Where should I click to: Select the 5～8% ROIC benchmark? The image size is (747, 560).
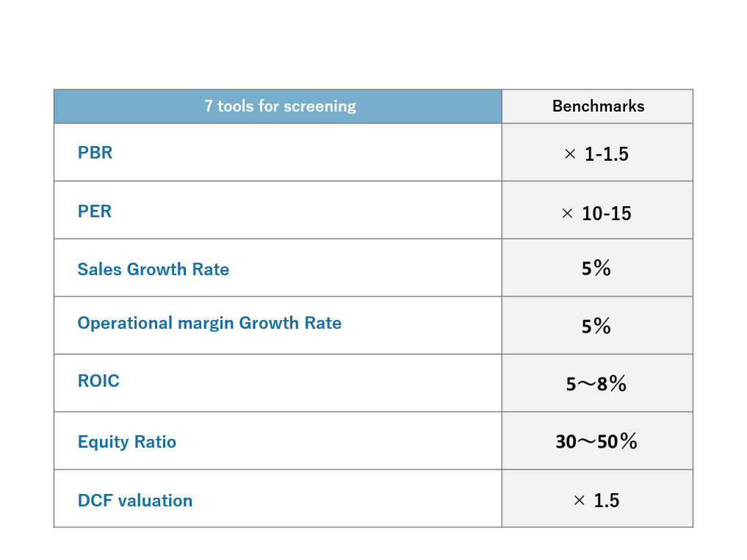pos(596,384)
